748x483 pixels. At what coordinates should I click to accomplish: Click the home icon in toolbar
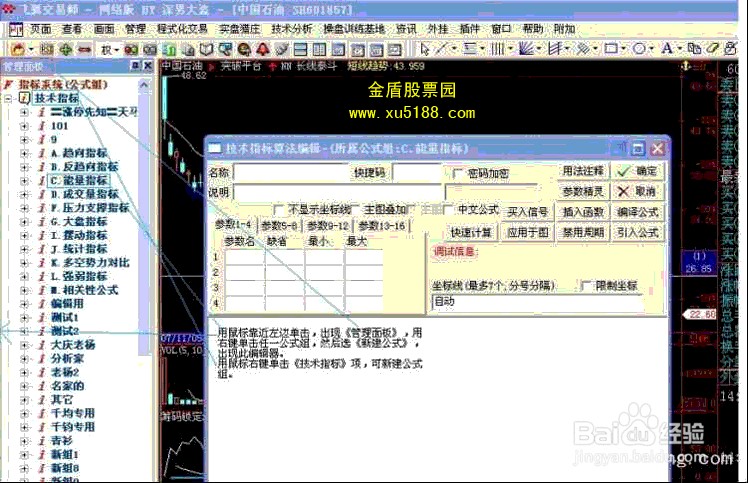pos(18,49)
